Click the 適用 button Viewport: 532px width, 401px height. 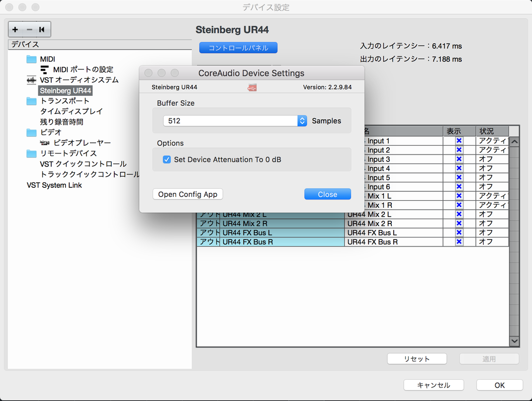tap(489, 359)
